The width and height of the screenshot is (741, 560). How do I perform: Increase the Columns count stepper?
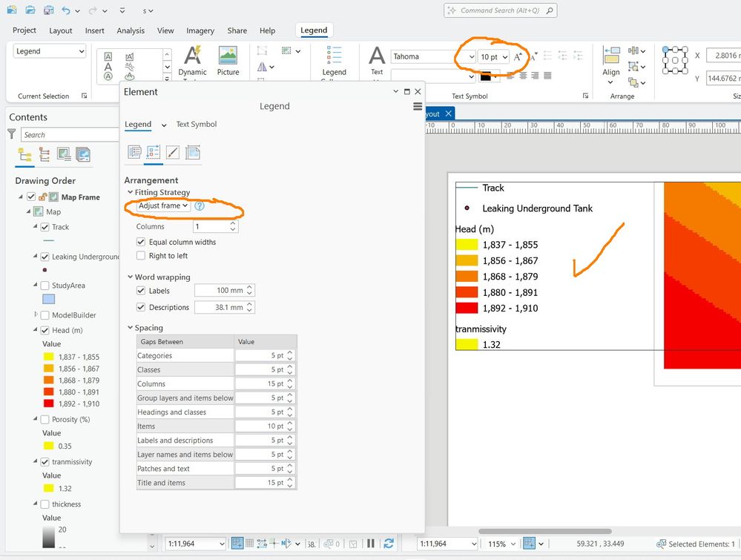click(232, 223)
